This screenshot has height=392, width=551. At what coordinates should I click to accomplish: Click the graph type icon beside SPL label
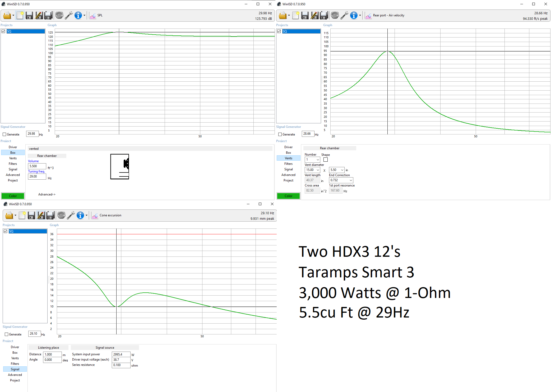click(x=92, y=16)
